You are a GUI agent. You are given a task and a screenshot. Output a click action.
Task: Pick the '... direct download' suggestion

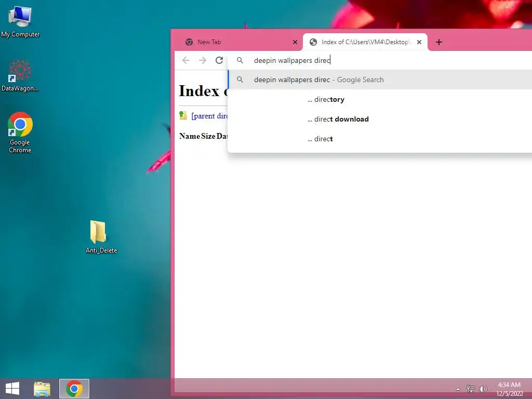tap(380, 119)
